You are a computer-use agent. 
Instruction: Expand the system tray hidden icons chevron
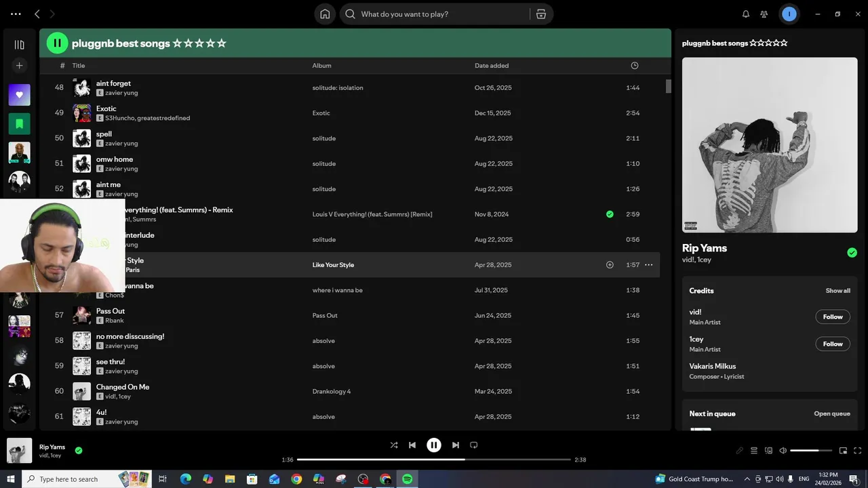(747, 479)
